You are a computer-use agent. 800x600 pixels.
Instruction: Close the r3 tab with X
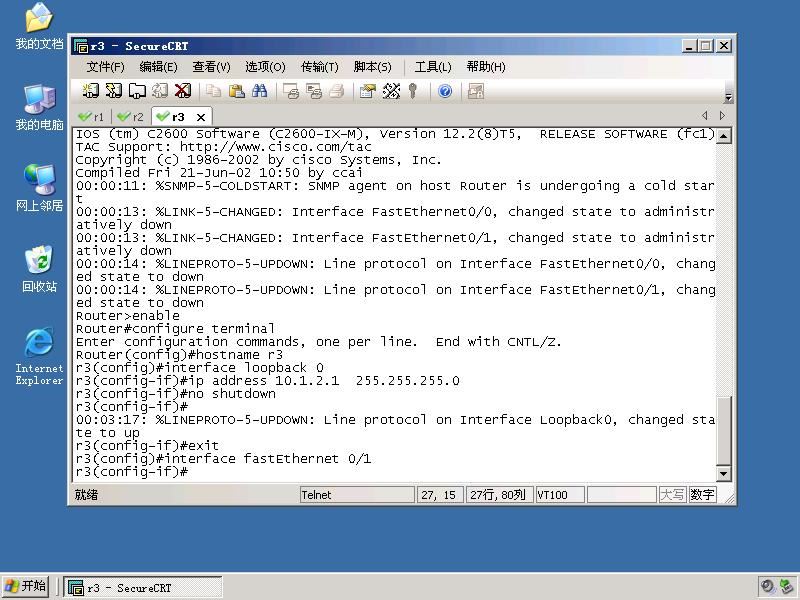tap(201, 117)
